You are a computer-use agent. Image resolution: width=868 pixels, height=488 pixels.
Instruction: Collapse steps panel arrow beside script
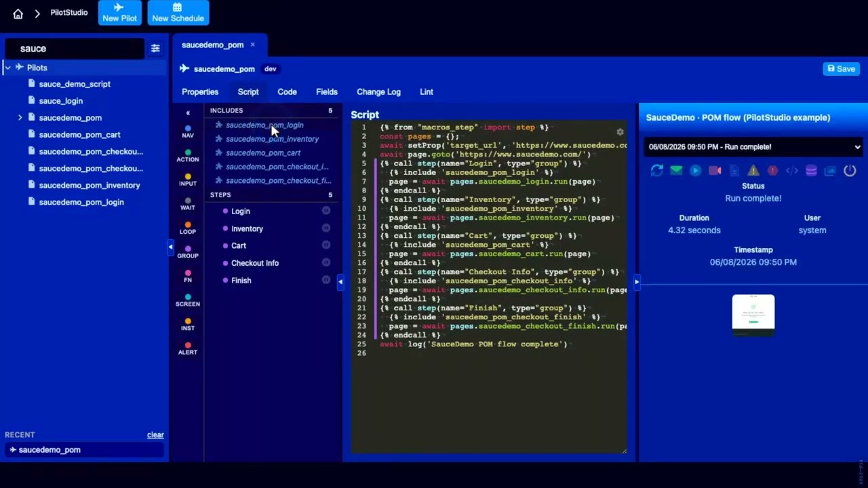coord(340,281)
